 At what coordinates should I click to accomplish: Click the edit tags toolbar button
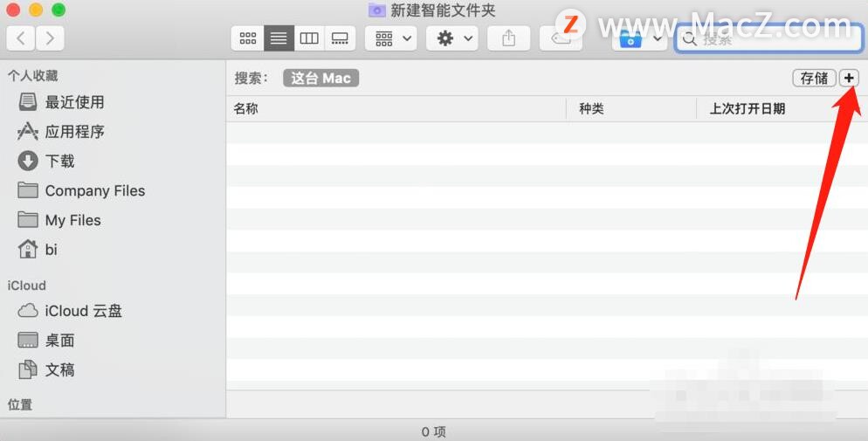pyautogui.click(x=561, y=38)
